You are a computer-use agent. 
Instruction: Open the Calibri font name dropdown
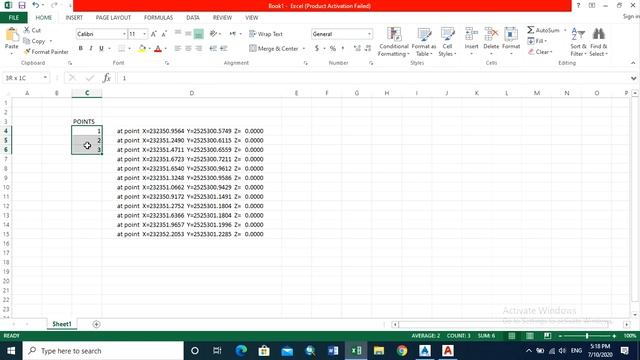pyautogui.click(x=124, y=34)
